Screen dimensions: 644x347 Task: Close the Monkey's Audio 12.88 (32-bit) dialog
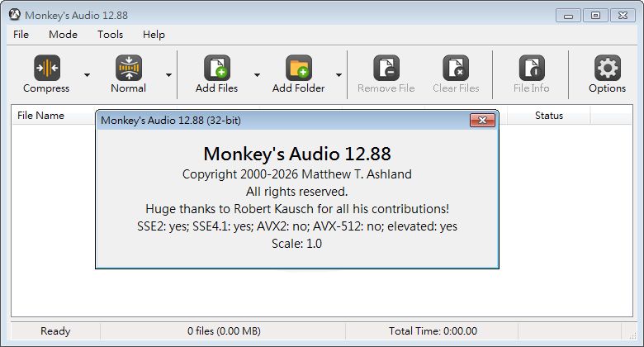(483, 120)
